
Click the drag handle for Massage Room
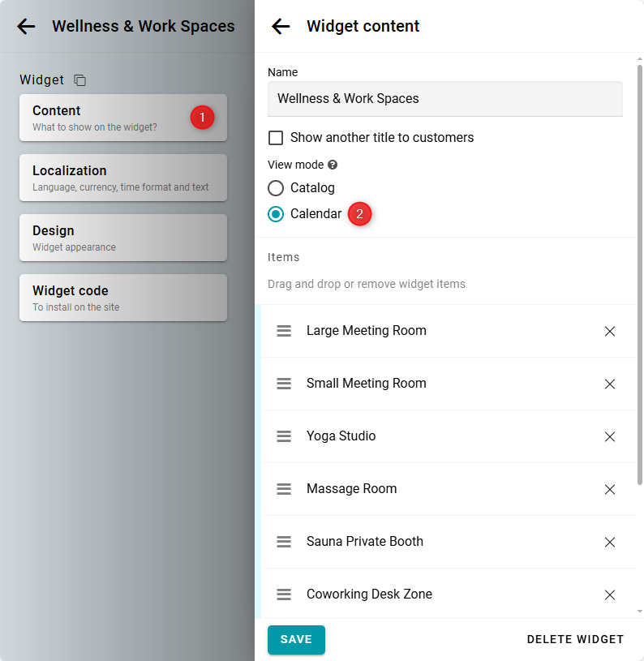(284, 489)
